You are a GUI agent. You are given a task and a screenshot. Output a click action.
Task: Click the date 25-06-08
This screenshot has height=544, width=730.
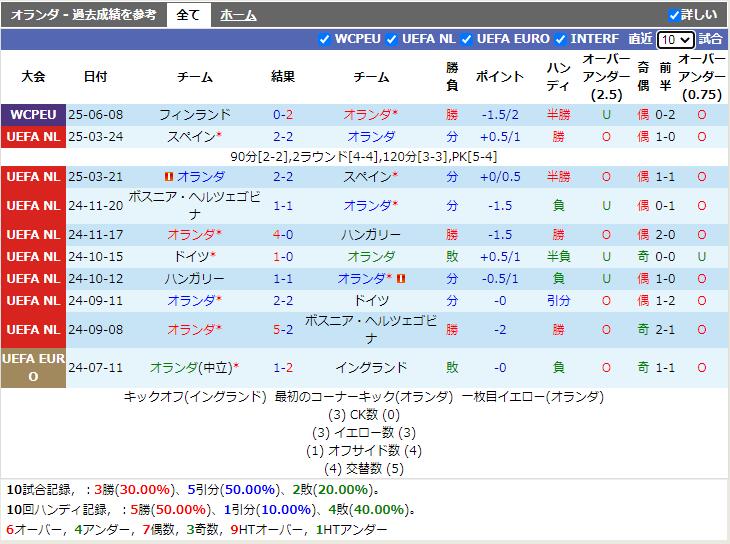[95, 115]
